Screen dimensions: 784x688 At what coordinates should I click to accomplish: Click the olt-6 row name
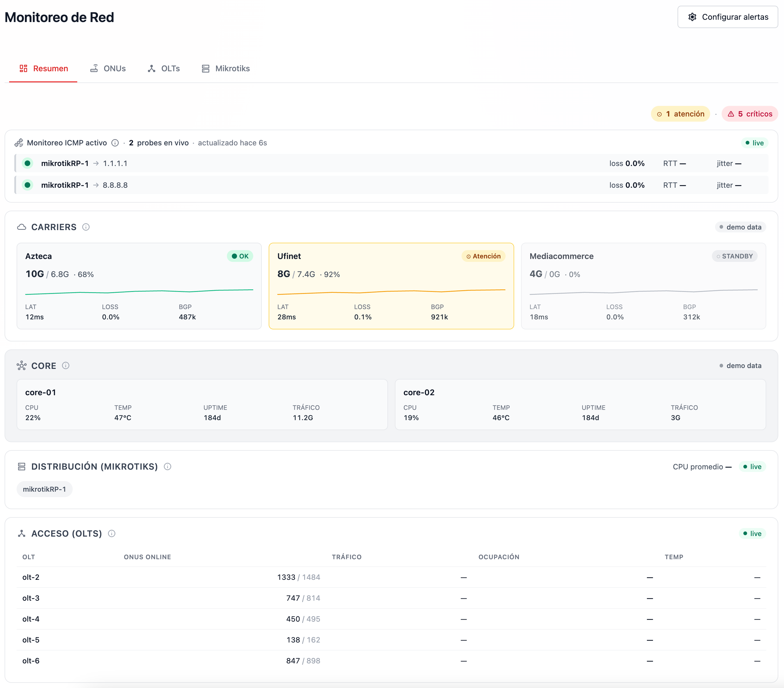(31, 661)
